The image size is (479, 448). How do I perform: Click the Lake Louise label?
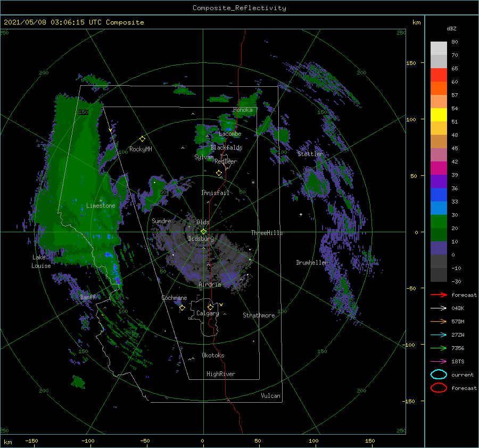coord(41,262)
